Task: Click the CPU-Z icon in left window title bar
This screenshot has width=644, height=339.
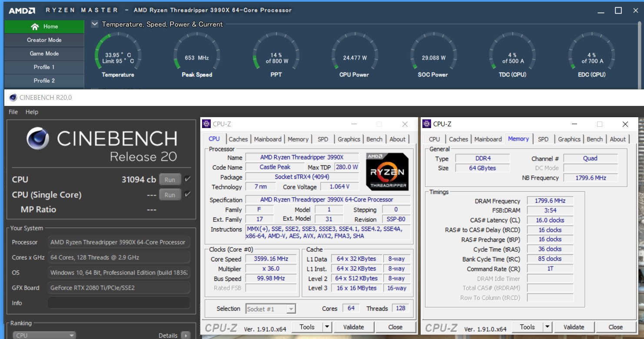Action: 207,124
